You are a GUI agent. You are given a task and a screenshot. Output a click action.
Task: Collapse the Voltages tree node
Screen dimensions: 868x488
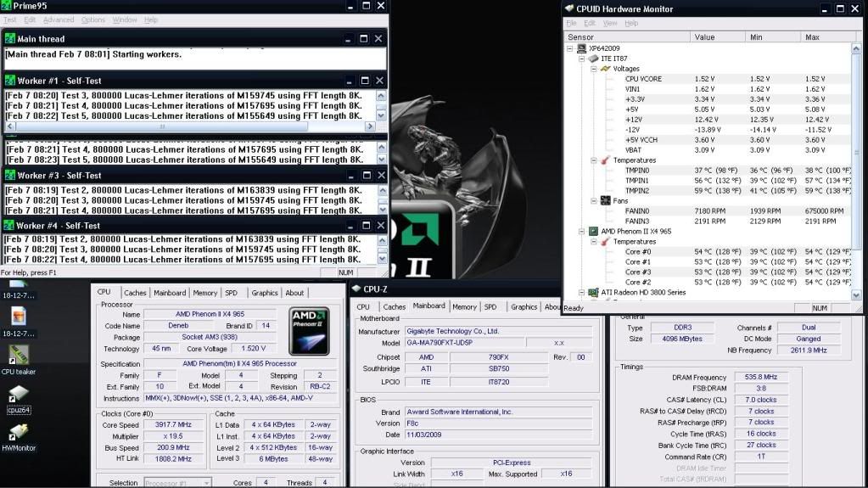click(x=594, y=69)
